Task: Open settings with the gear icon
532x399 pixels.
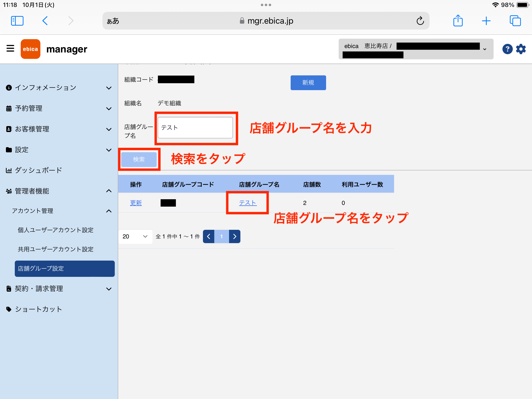Action: [521, 49]
